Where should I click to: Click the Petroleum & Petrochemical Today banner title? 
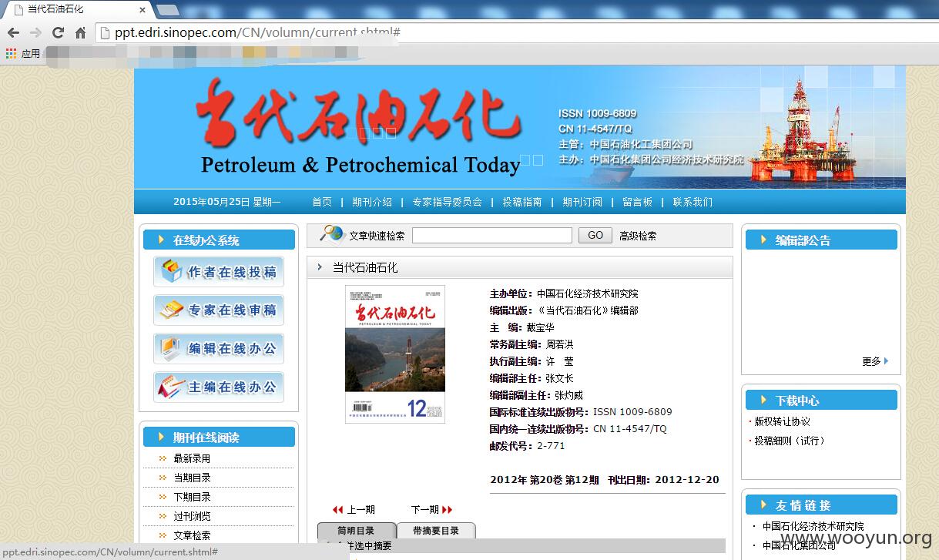tap(361, 165)
